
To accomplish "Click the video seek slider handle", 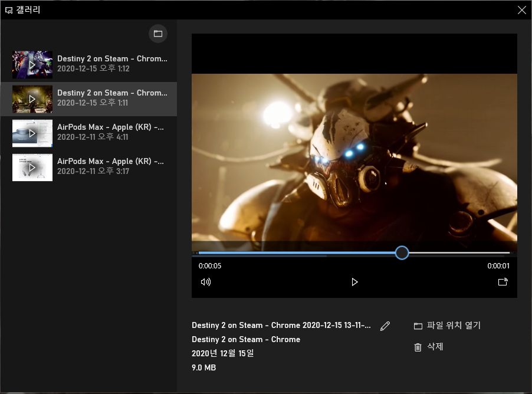I will click(x=402, y=253).
